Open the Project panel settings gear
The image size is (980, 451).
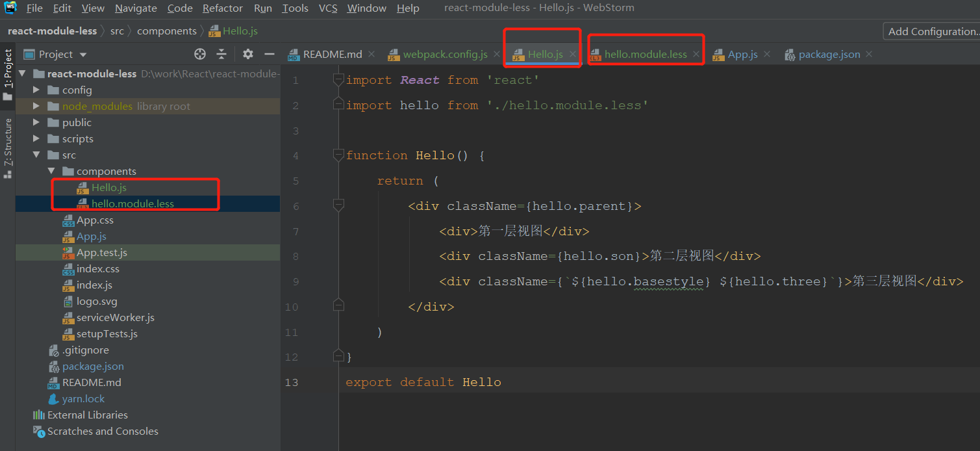pyautogui.click(x=247, y=54)
